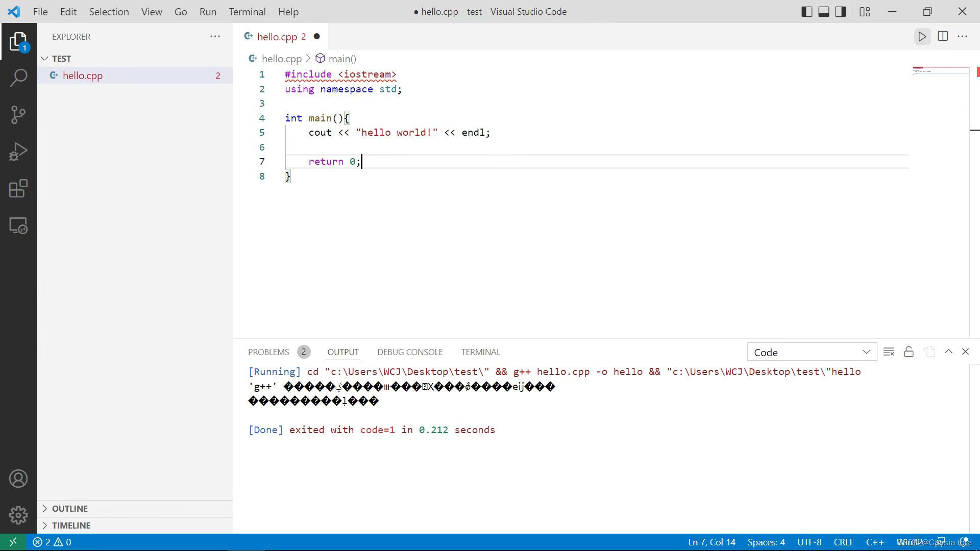Open the Remote Explorer icon
Viewport: 980px width, 551px height.
[x=18, y=226]
